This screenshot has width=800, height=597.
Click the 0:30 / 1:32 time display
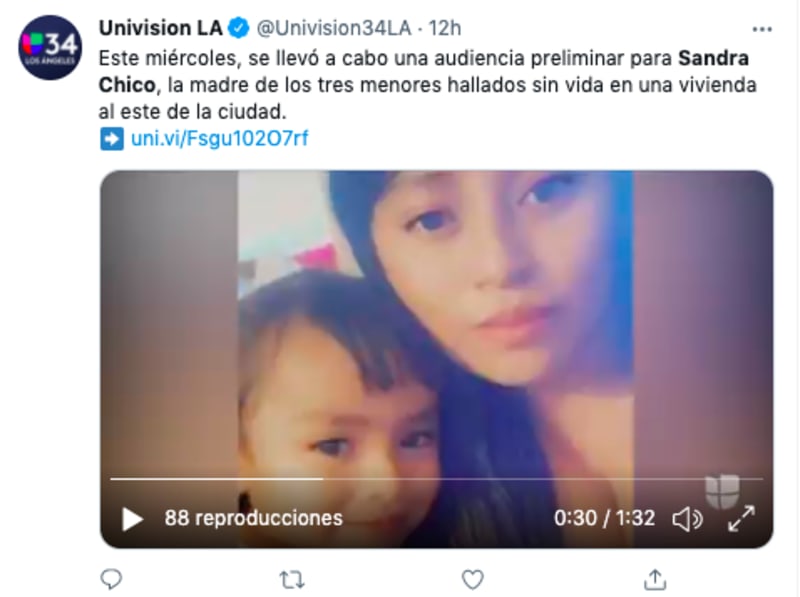[x=605, y=518]
